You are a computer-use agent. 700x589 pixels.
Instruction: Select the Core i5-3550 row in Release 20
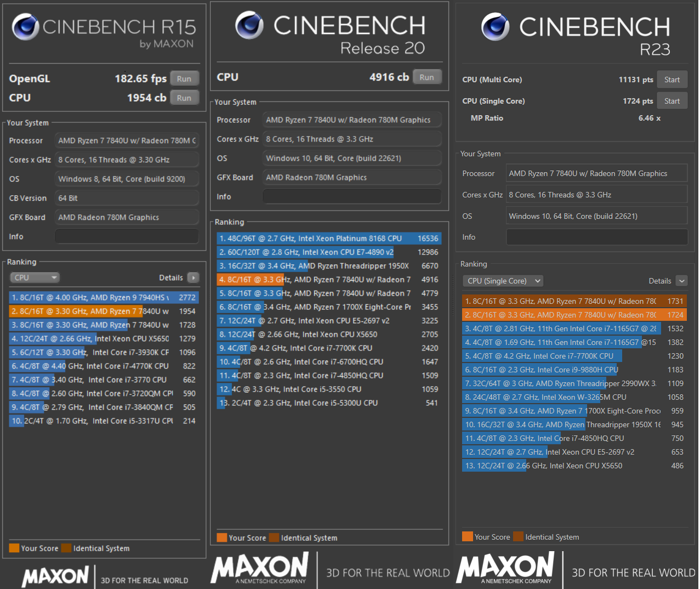pyautogui.click(x=329, y=389)
